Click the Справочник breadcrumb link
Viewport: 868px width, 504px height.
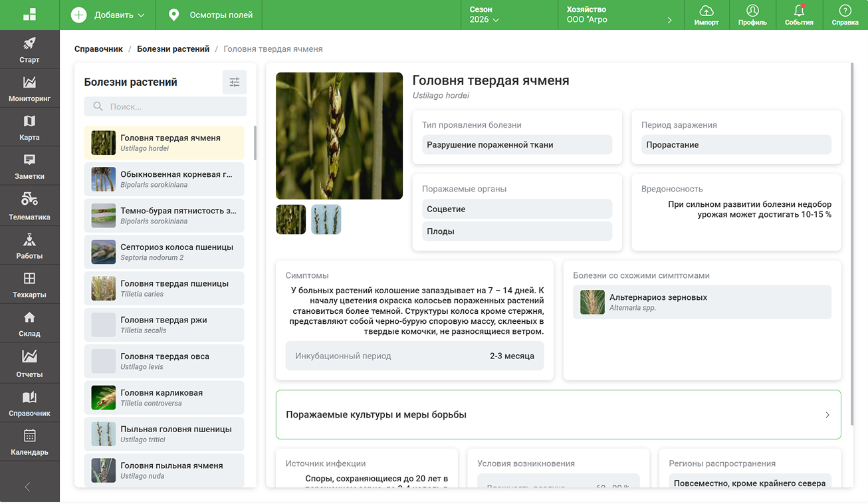coord(98,49)
